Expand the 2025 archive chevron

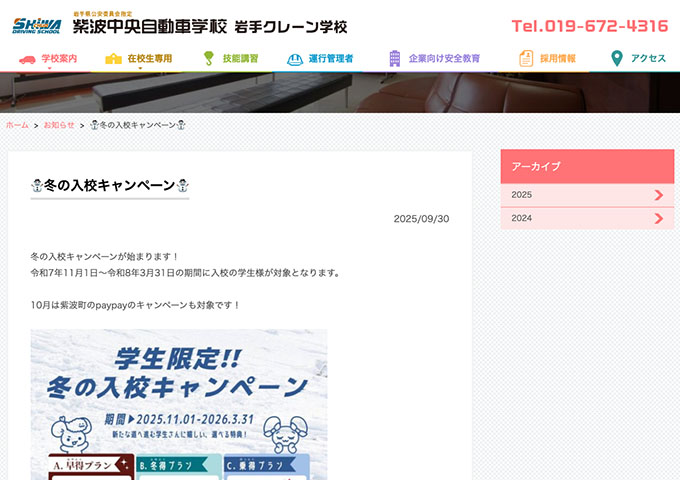pyautogui.click(x=659, y=195)
